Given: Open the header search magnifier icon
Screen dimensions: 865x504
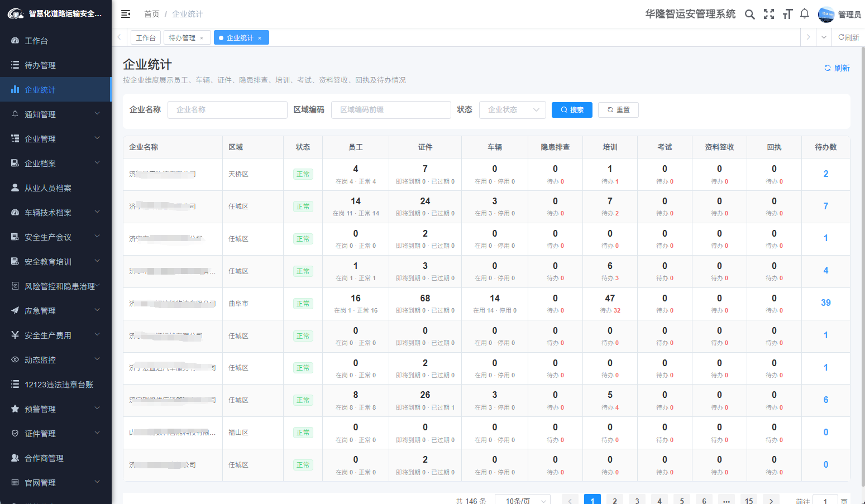Looking at the screenshot, I should coord(750,14).
